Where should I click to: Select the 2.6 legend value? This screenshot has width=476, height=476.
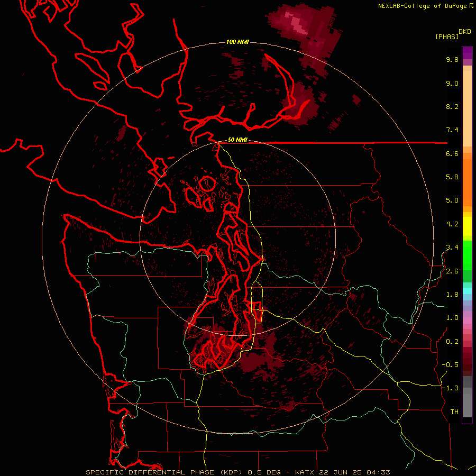pyautogui.click(x=452, y=271)
